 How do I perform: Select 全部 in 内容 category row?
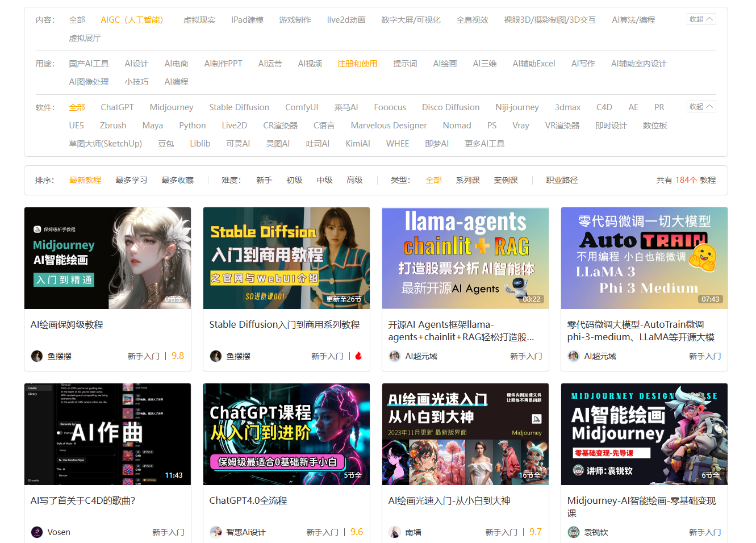(x=77, y=20)
